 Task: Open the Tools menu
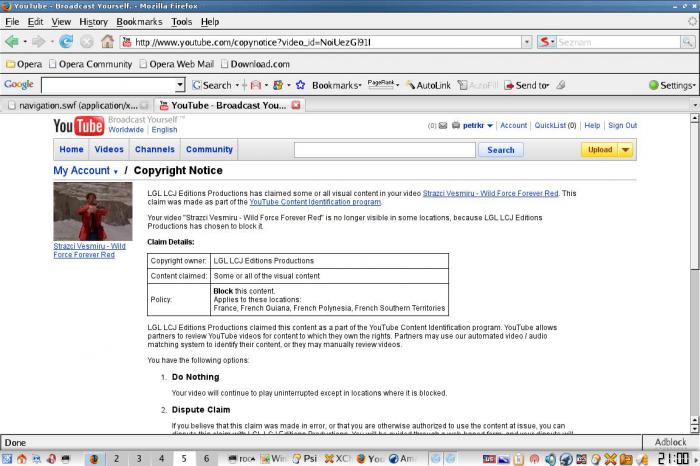click(182, 22)
